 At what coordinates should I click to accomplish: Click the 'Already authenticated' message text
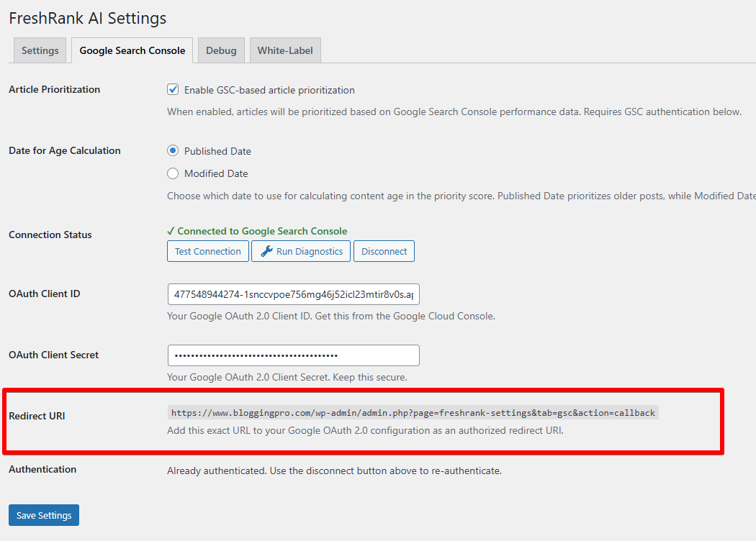tap(335, 470)
